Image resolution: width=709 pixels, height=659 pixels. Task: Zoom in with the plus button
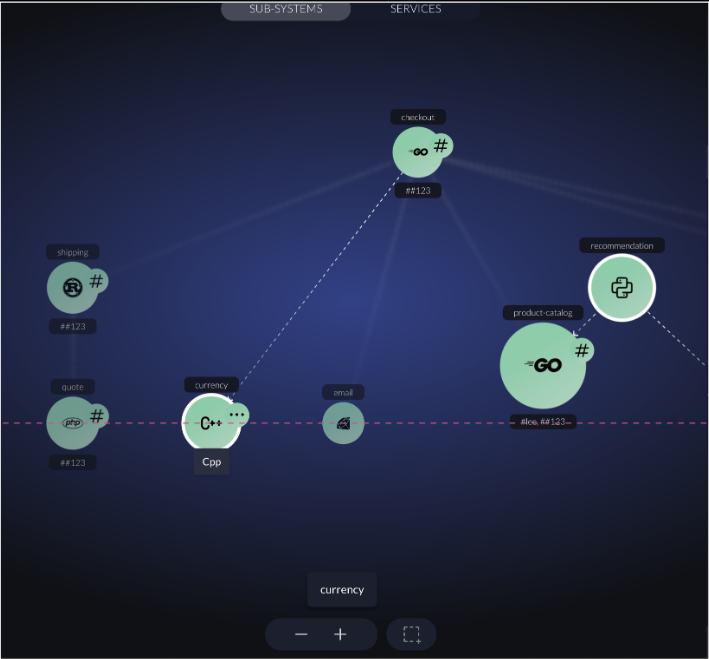(340, 634)
